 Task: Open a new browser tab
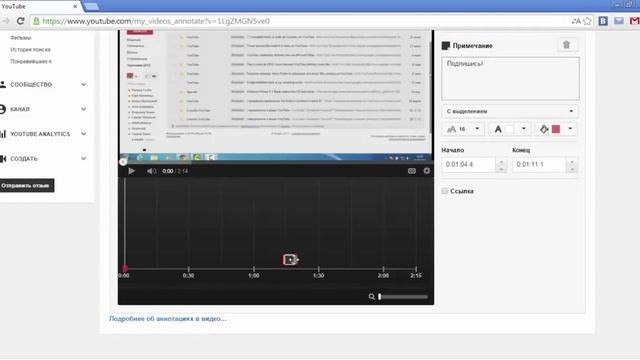click(x=91, y=6)
